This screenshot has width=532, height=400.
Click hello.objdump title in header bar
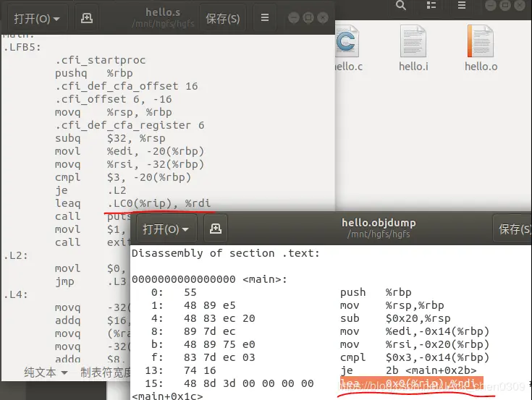tap(379, 223)
